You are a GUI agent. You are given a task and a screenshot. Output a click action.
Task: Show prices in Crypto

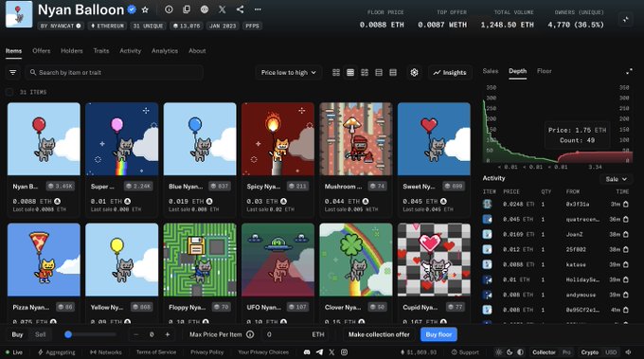tap(590, 352)
